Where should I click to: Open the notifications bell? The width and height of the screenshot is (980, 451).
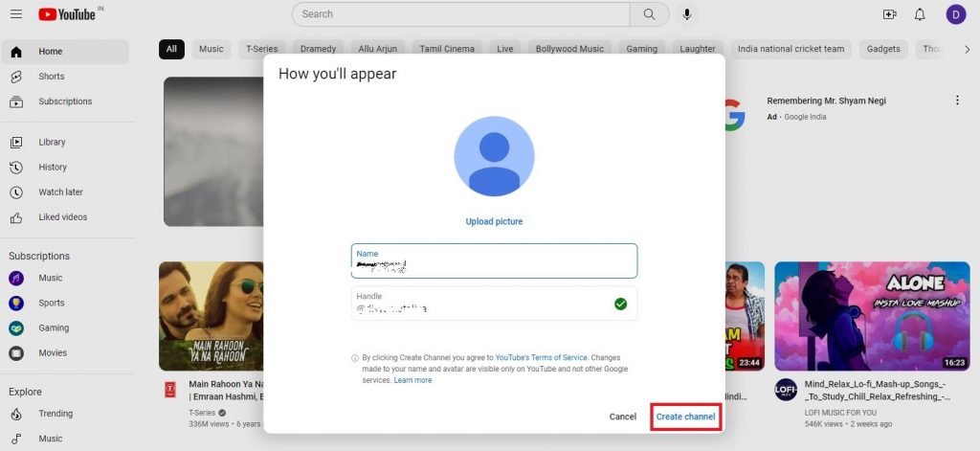click(x=920, y=14)
